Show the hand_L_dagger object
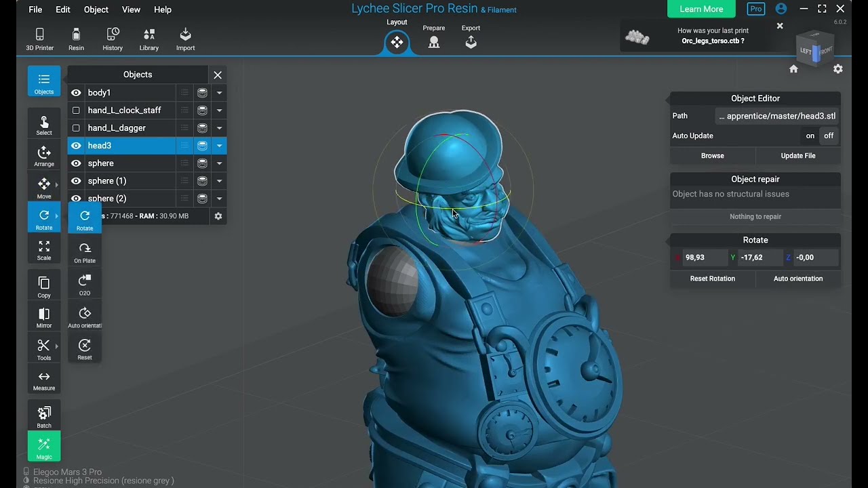 (76, 128)
